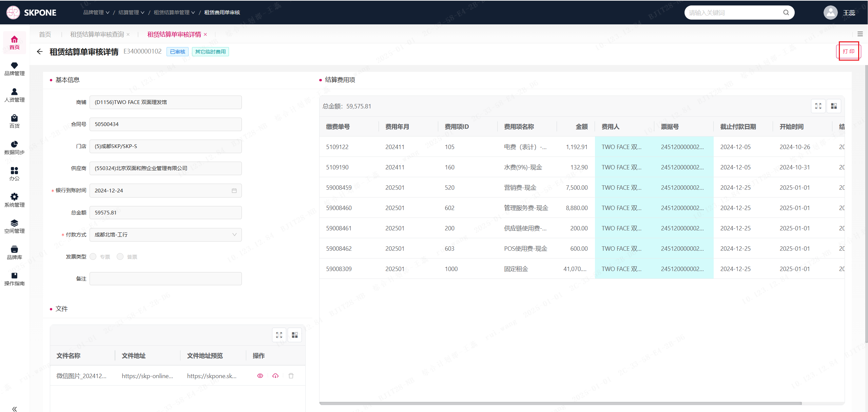Viewport: 868px width, 412px height.
Task: Click the 供应商 input field
Action: (166, 168)
